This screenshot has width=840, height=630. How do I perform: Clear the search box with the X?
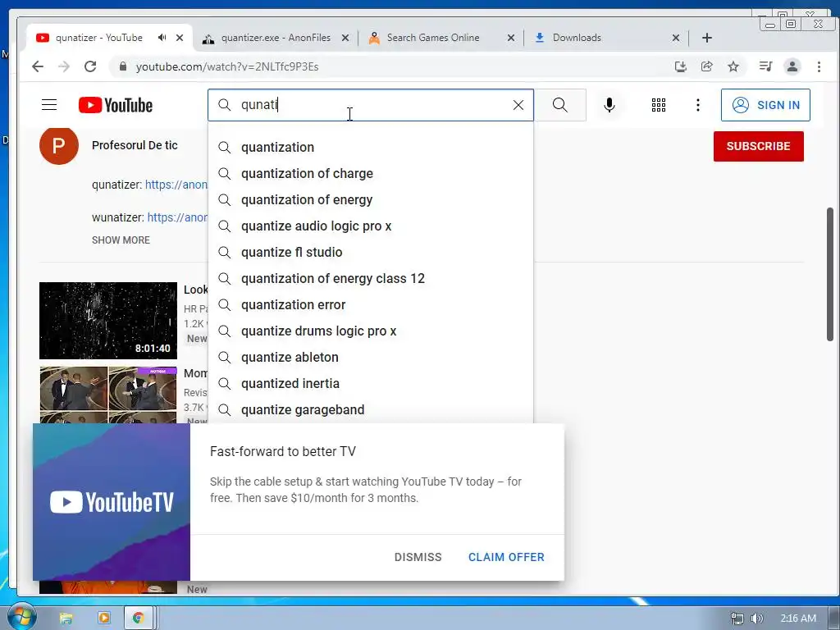pyautogui.click(x=518, y=105)
